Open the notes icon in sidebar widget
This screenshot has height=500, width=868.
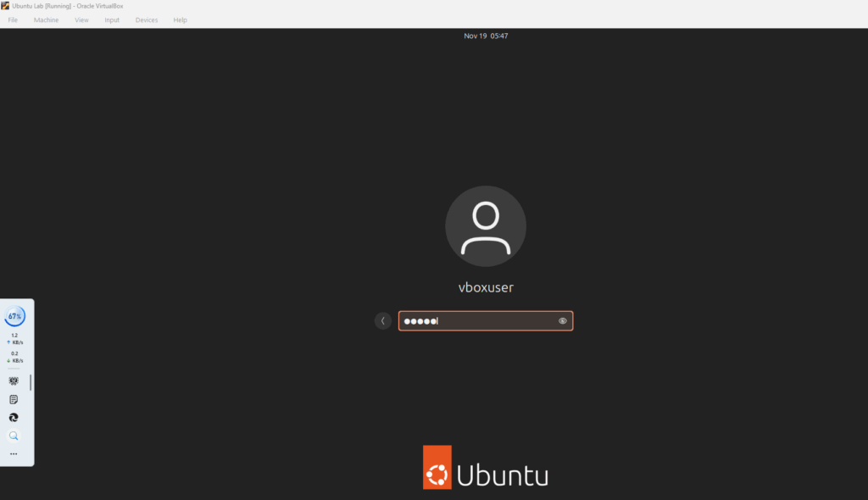click(x=13, y=398)
